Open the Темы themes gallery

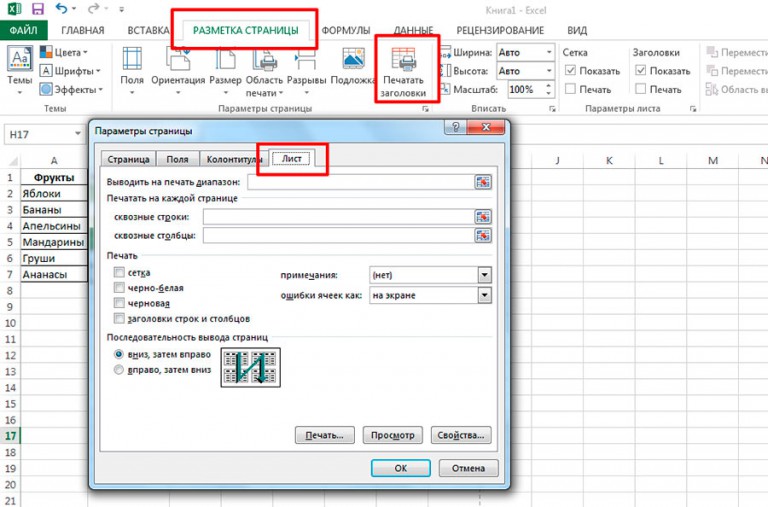(x=20, y=70)
